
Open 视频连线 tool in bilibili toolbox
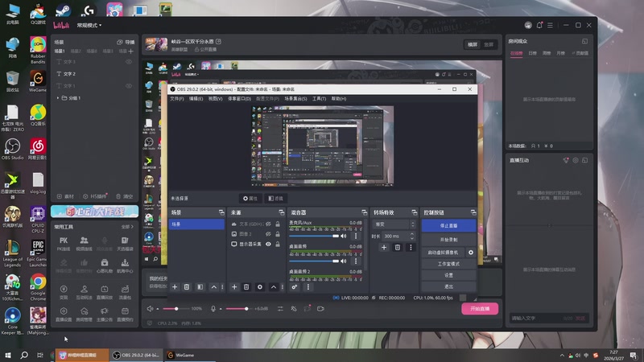point(85,243)
